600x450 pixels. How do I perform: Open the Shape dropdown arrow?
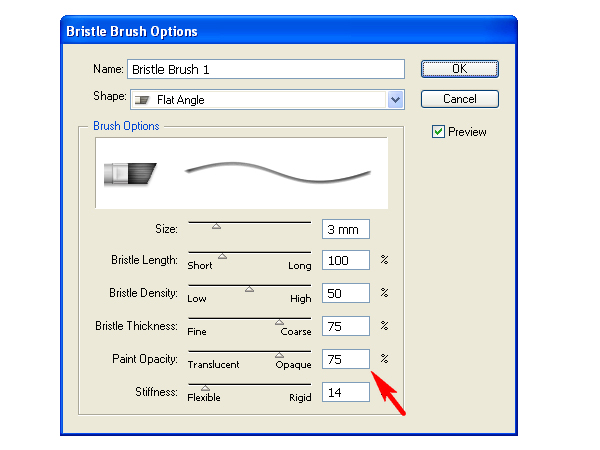pyautogui.click(x=395, y=100)
